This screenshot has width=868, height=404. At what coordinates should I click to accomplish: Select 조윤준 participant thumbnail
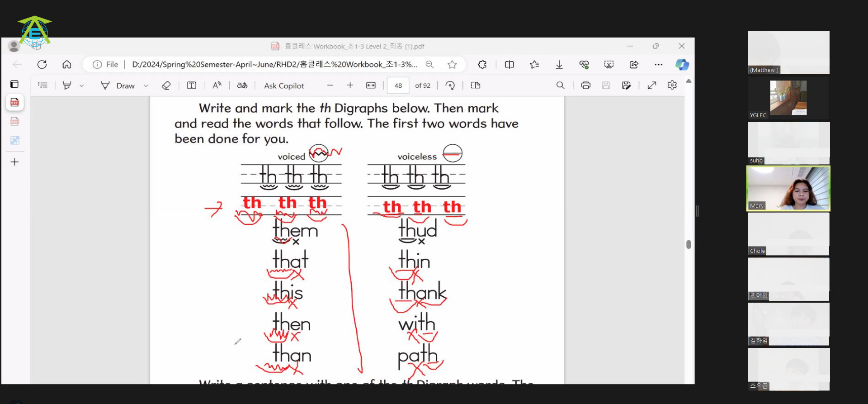[x=788, y=369]
